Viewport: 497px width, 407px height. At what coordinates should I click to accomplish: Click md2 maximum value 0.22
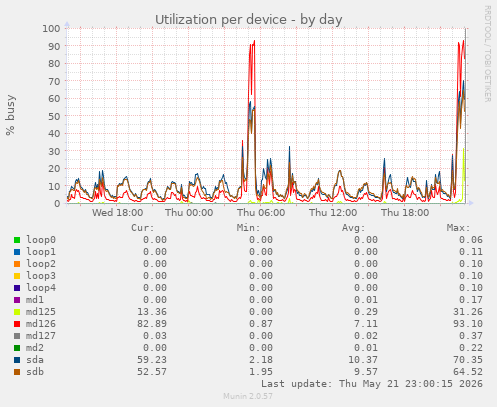click(471, 348)
